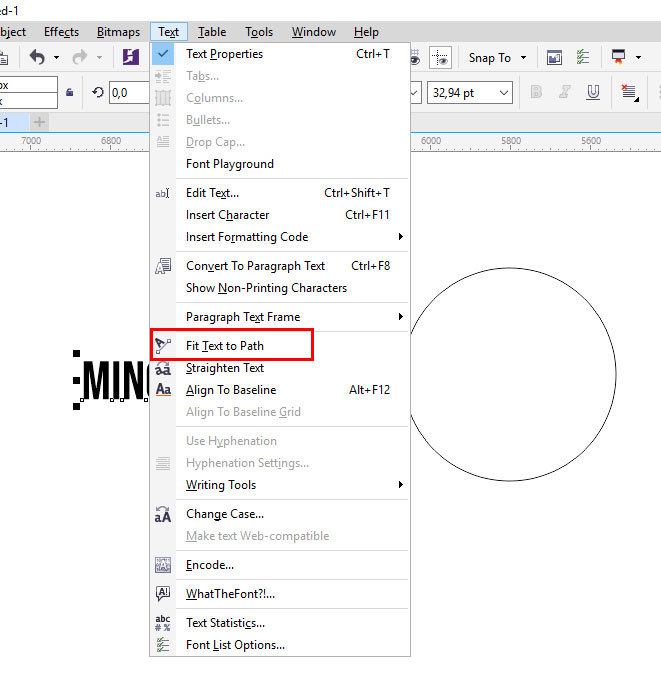Click the Edit Text ab| icon
Viewport: 661px width, 687px height.
point(163,193)
